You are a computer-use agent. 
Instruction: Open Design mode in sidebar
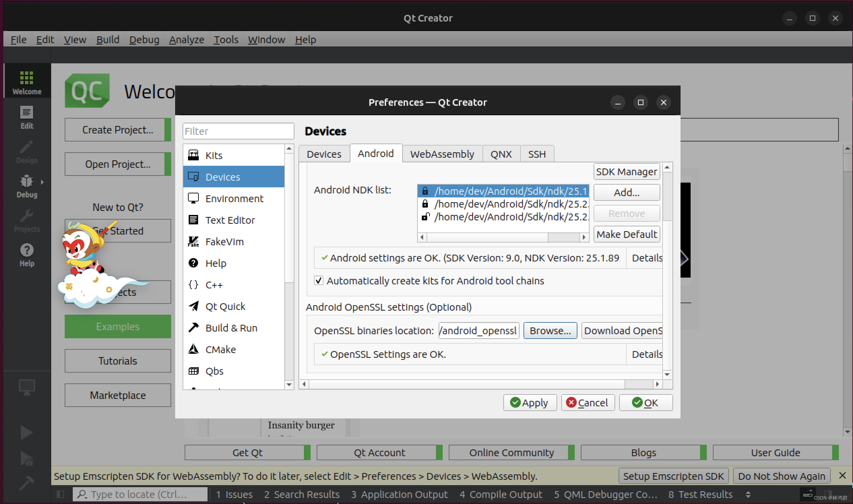point(27,152)
